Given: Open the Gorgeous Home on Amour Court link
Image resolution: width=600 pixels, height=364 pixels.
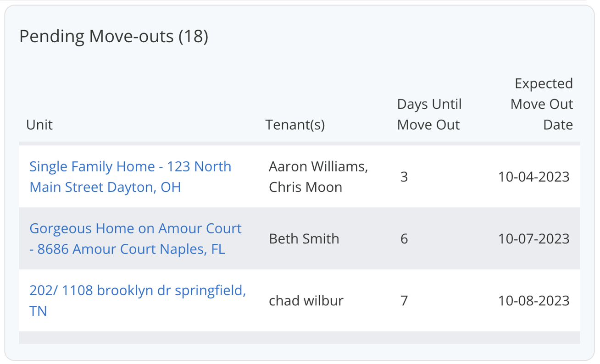Looking at the screenshot, I should click(136, 238).
